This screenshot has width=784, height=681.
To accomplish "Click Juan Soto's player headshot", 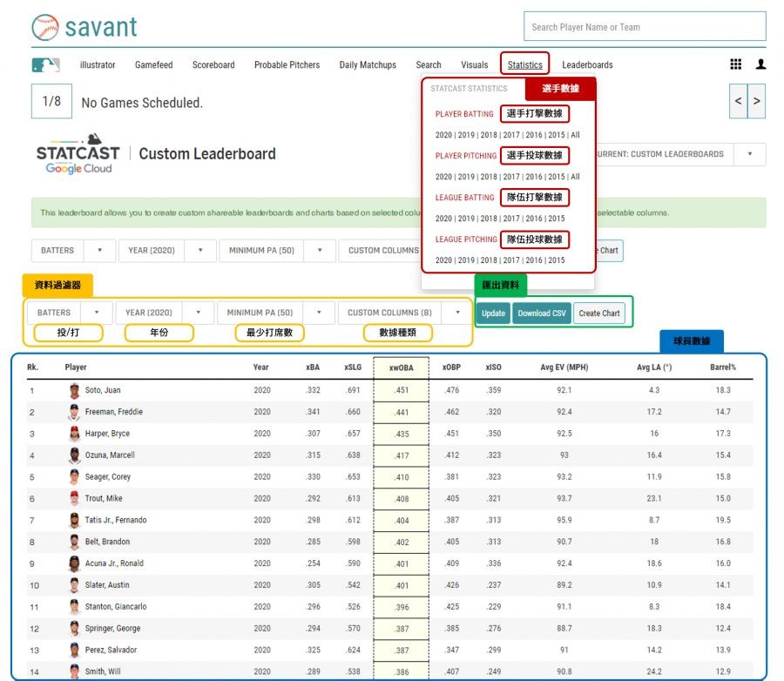I will (74, 391).
